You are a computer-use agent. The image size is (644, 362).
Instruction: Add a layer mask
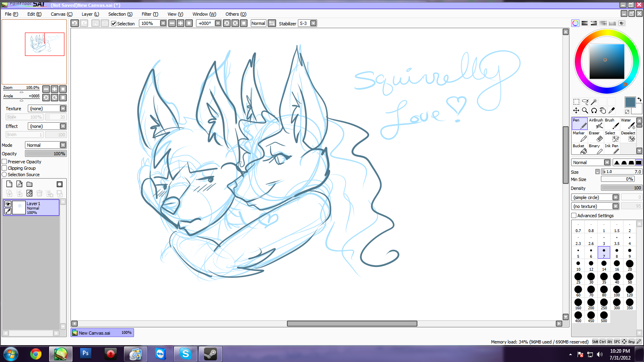tap(60, 184)
